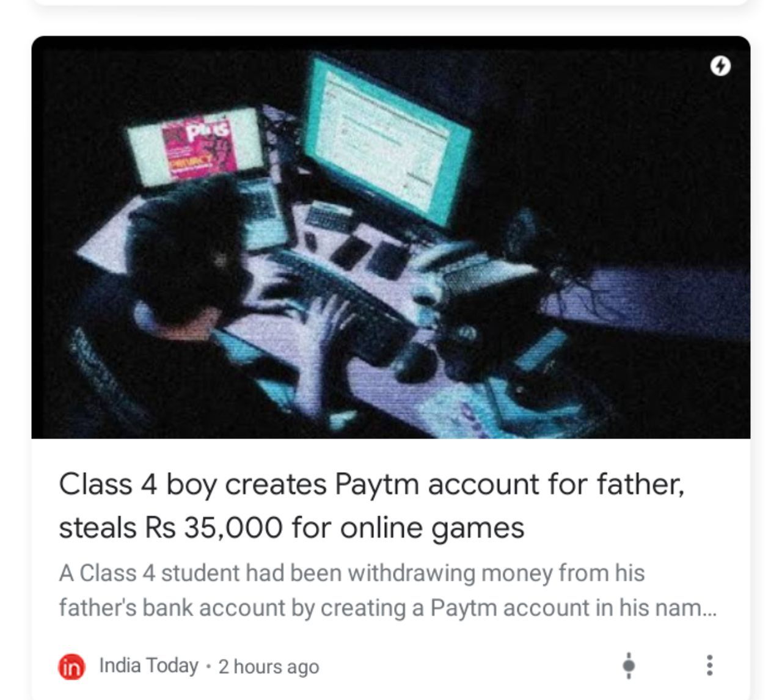Tap the AMP lightning bolt icon
The image size is (782, 700).
(x=721, y=65)
